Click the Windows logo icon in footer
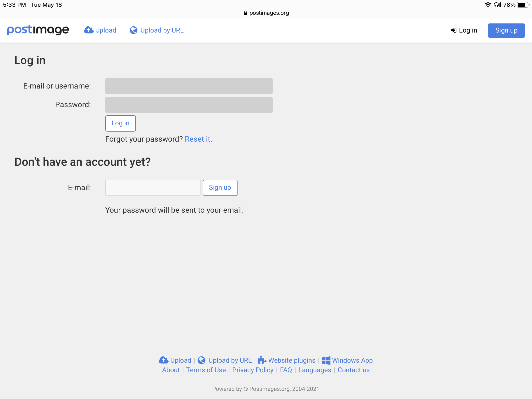Viewport: 532px width, 399px height. click(326, 360)
